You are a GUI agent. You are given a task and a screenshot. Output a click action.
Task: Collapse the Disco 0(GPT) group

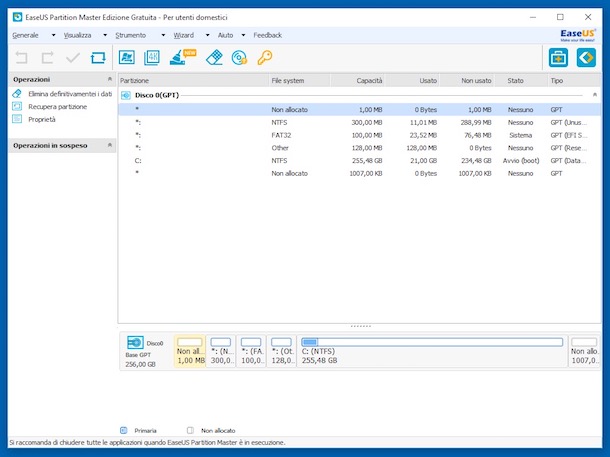(594, 95)
